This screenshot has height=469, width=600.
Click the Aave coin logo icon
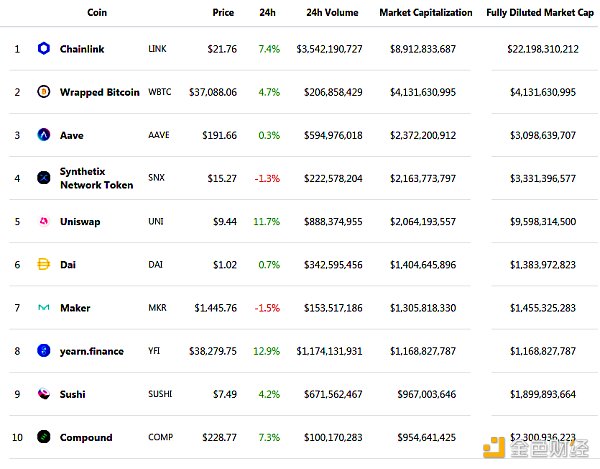[43, 134]
